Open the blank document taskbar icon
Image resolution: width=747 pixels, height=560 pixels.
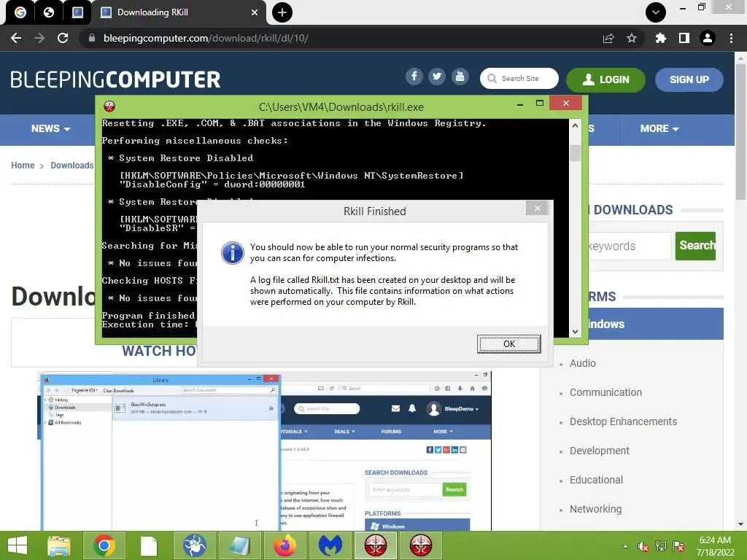pyautogui.click(x=149, y=545)
